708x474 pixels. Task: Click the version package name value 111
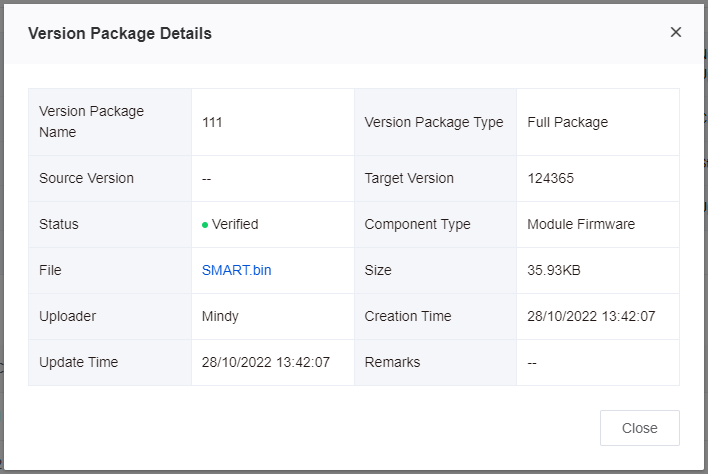point(212,122)
